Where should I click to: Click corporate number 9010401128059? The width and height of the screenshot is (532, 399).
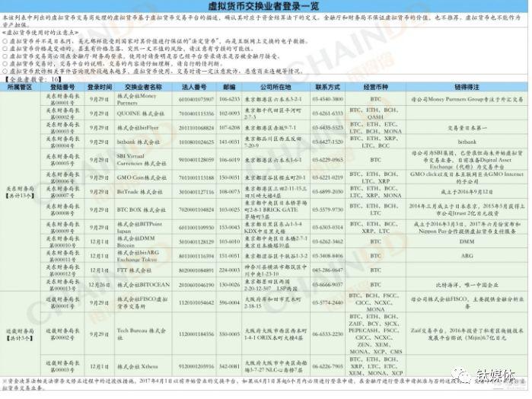point(196,160)
